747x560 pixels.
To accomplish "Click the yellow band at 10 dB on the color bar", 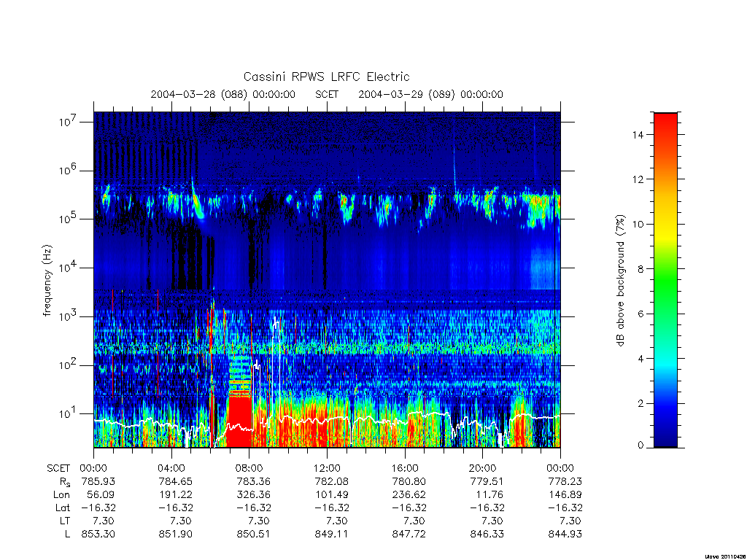I will click(665, 225).
